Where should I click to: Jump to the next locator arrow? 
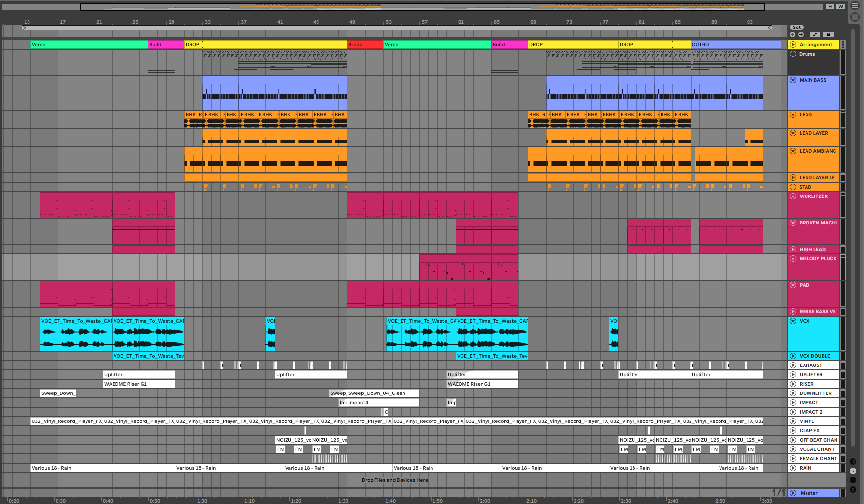coord(801,35)
